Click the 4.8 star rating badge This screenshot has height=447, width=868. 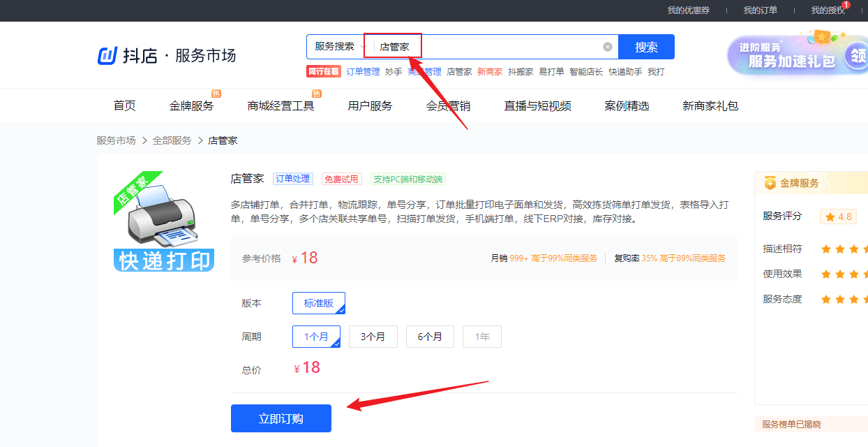click(838, 217)
